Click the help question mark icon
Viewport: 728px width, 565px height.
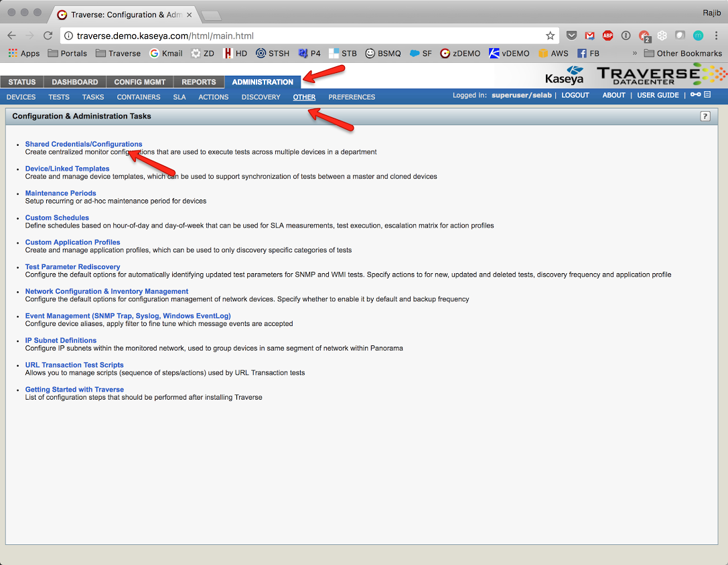point(705,116)
